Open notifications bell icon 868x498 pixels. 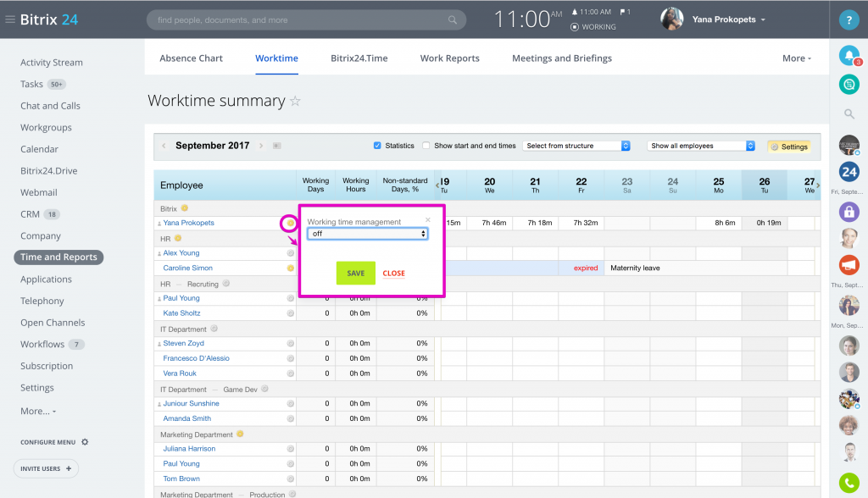(x=849, y=55)
